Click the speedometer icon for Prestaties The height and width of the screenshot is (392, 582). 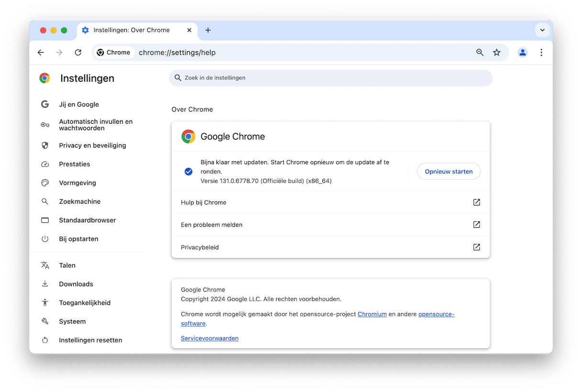click(x=45, y=164)
